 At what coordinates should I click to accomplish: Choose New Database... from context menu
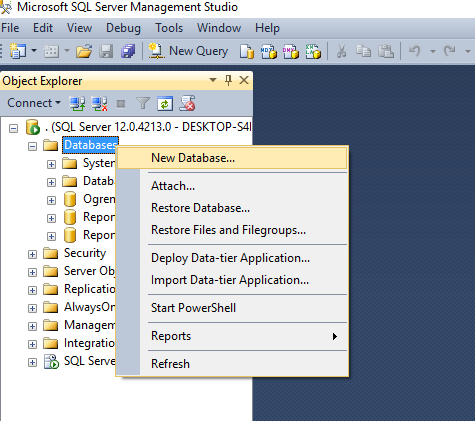232,158
